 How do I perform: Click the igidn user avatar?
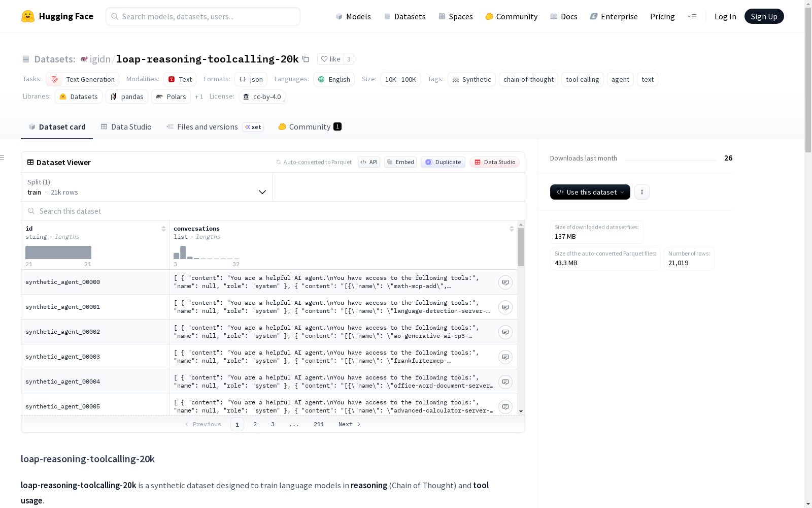[84, 59]
